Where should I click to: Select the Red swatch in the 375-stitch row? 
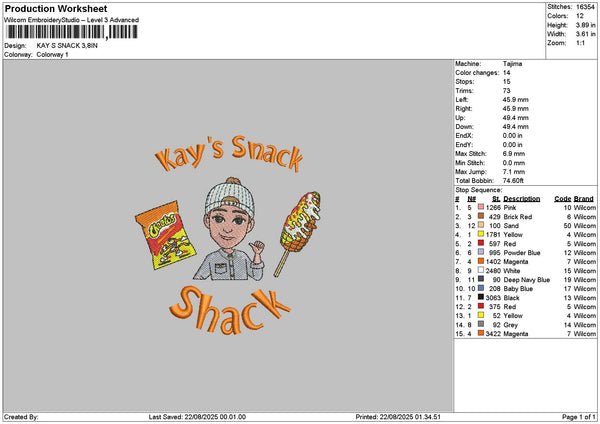point(481,306)
